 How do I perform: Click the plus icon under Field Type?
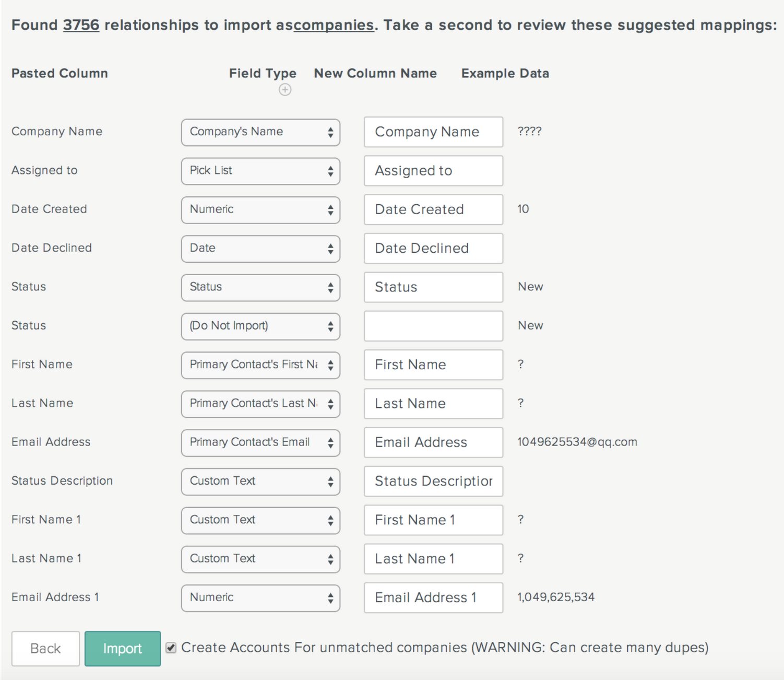click(285, 90)
